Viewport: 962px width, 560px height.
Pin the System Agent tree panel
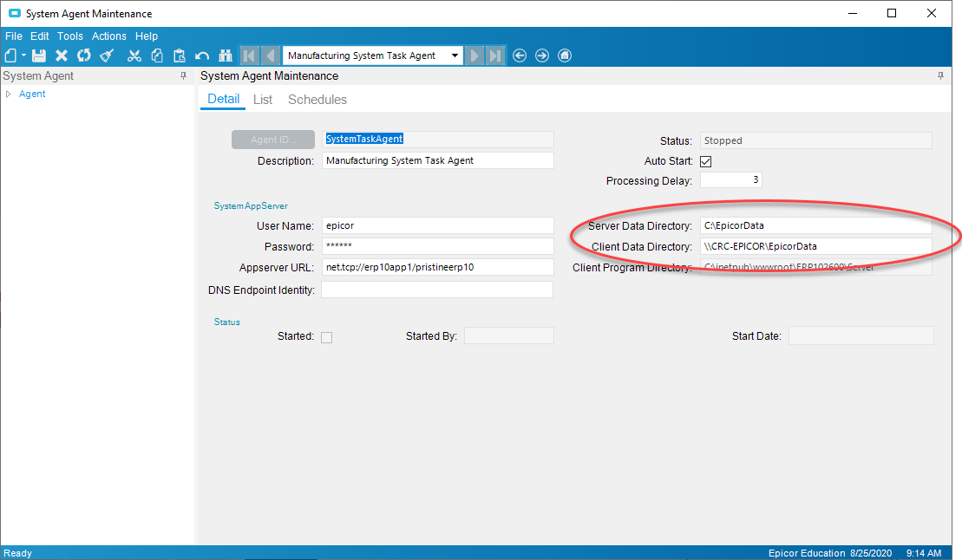(183, 76)
